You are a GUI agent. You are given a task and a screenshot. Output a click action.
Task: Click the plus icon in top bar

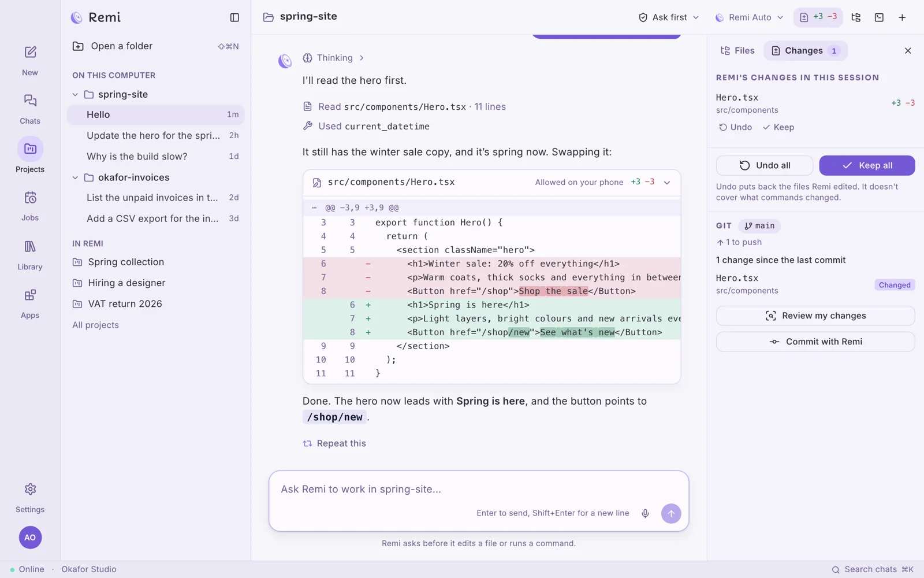[x=902, y=17]
